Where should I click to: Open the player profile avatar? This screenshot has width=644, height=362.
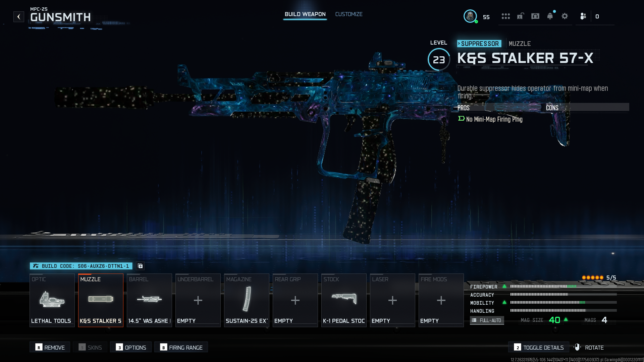[x=470, y=16]
